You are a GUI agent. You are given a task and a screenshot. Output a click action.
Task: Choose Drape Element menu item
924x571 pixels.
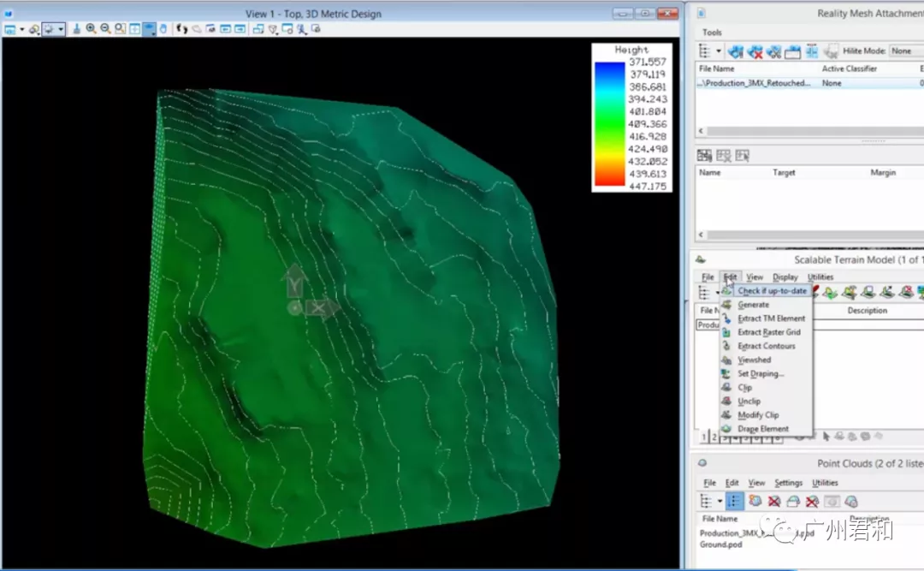766,429
